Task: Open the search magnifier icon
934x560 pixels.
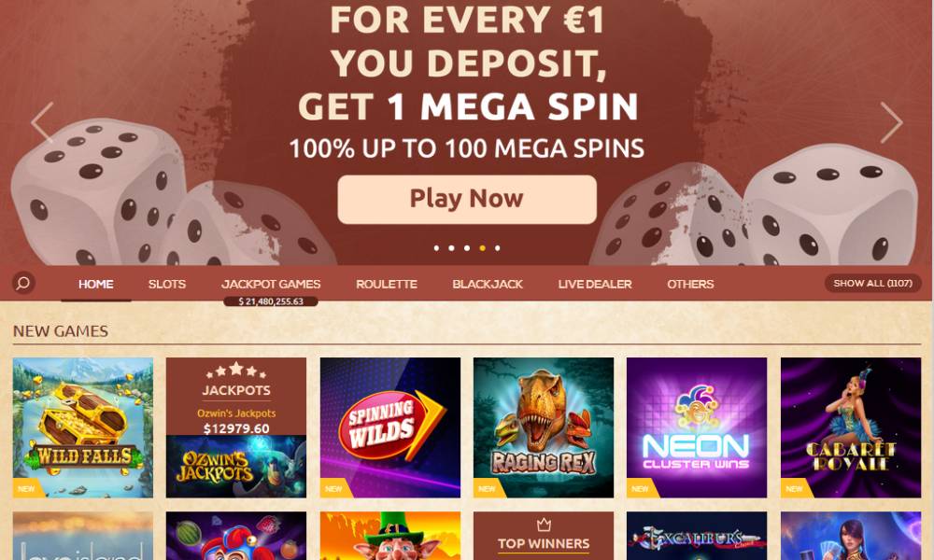Action: [23, 283]
